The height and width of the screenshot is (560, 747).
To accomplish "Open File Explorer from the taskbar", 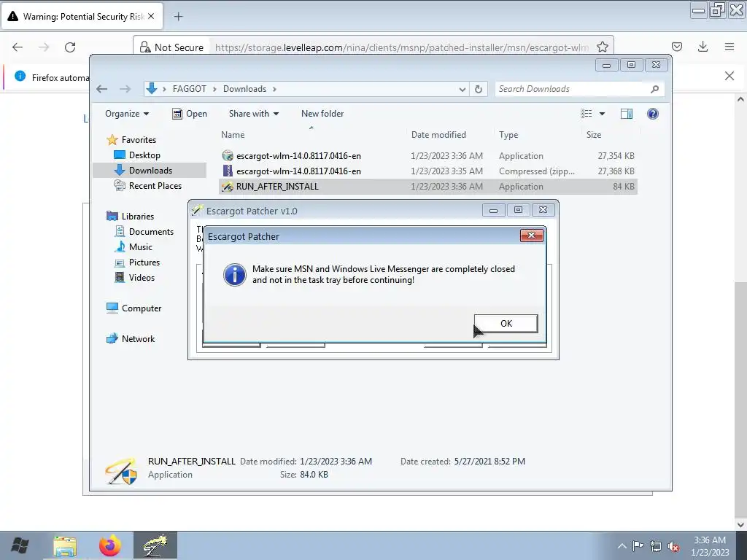I will click(x=65, y=545).
